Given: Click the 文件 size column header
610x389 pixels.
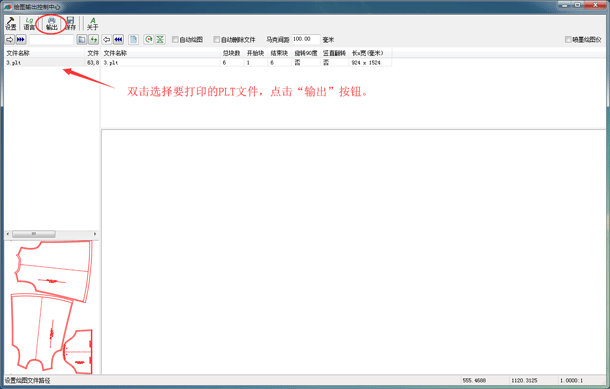Looking at the screenshot, I should (x=93, y=53).
